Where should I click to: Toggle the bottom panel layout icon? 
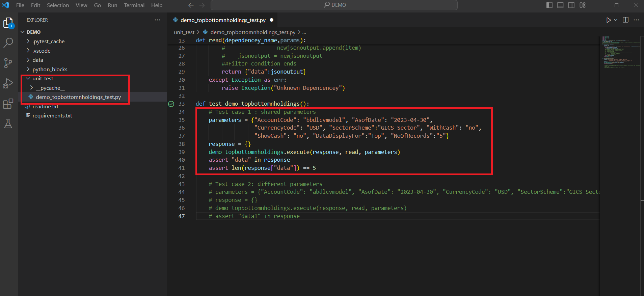pyautogui.click(x=560, y=5)
